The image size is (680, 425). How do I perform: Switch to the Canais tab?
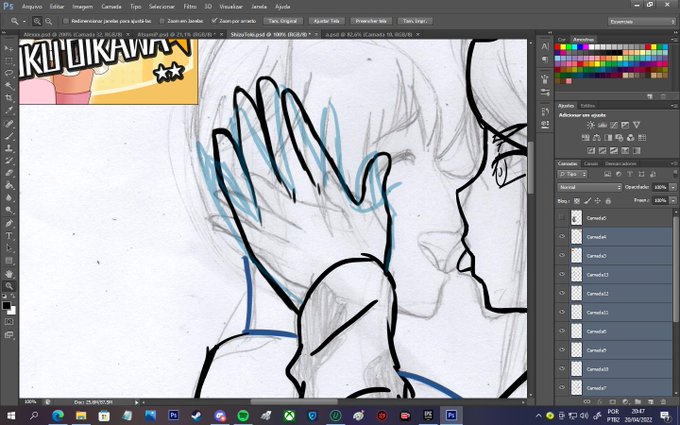(591, 164)
